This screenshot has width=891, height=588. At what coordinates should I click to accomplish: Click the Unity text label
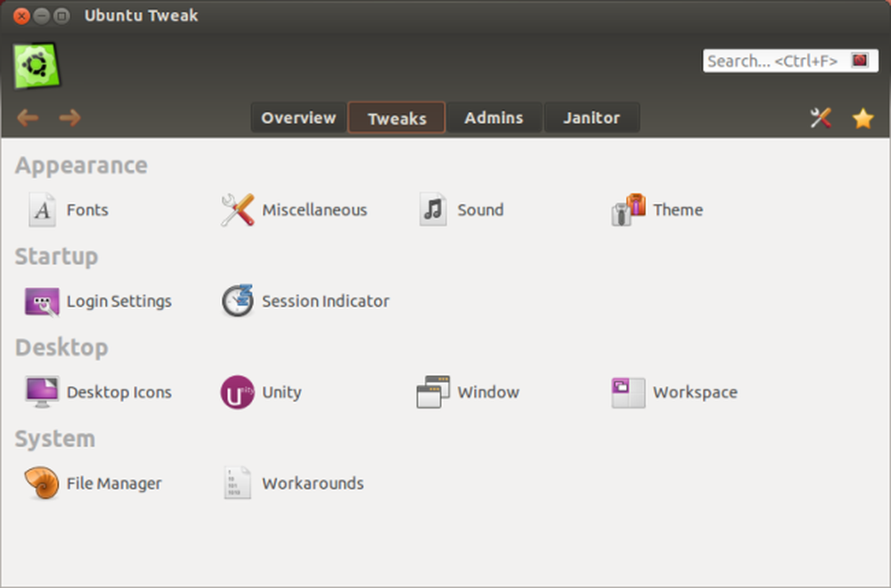pos(282,393)
